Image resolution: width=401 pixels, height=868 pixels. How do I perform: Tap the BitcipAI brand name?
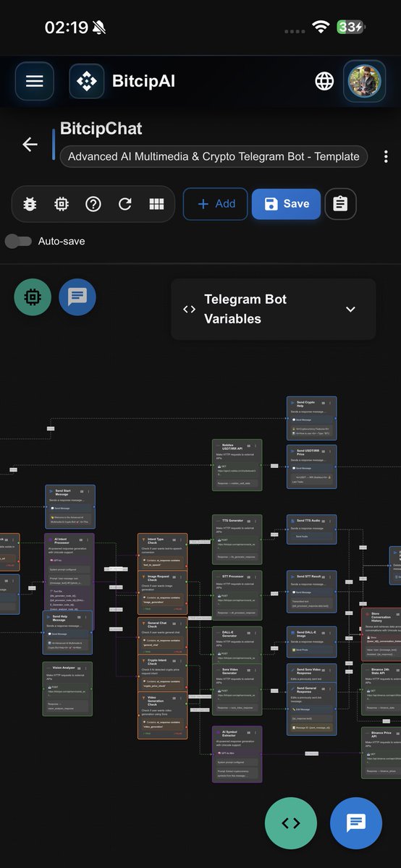click(x=143, y=81)
